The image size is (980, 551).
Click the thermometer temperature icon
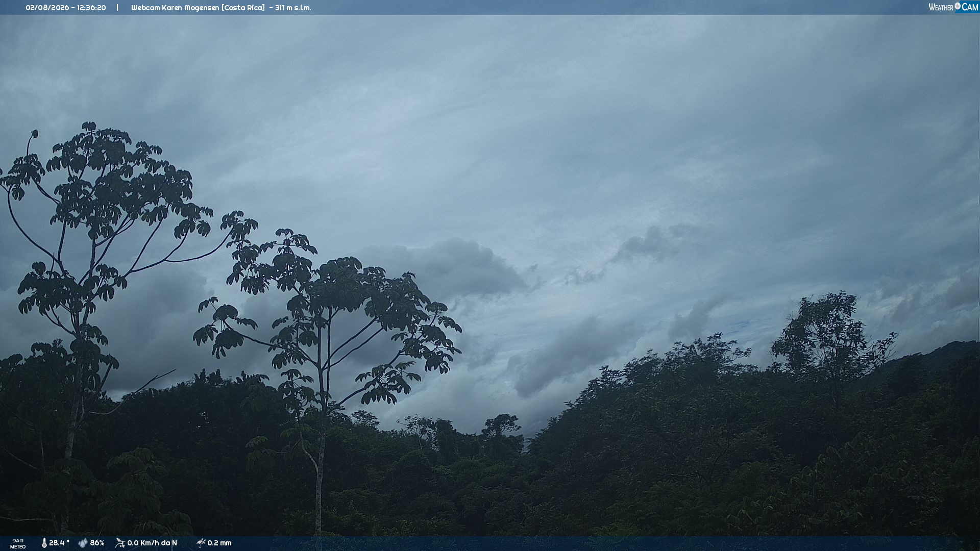44,543
